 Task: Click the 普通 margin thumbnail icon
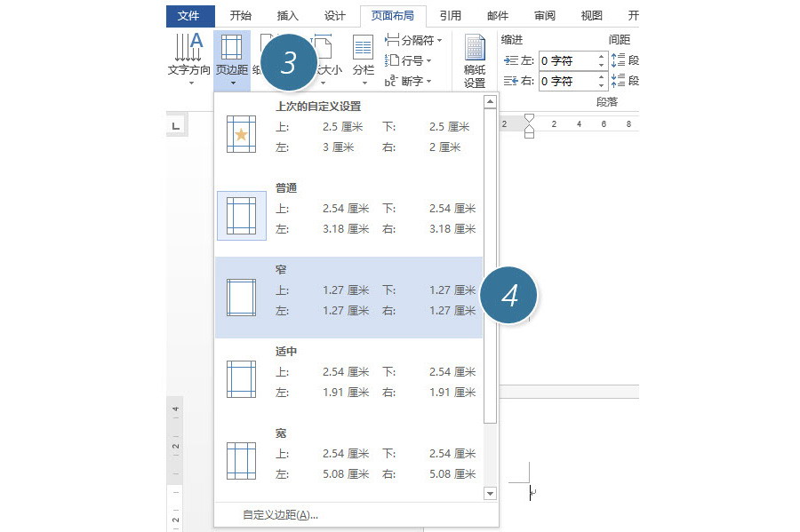tap(241, 216)
